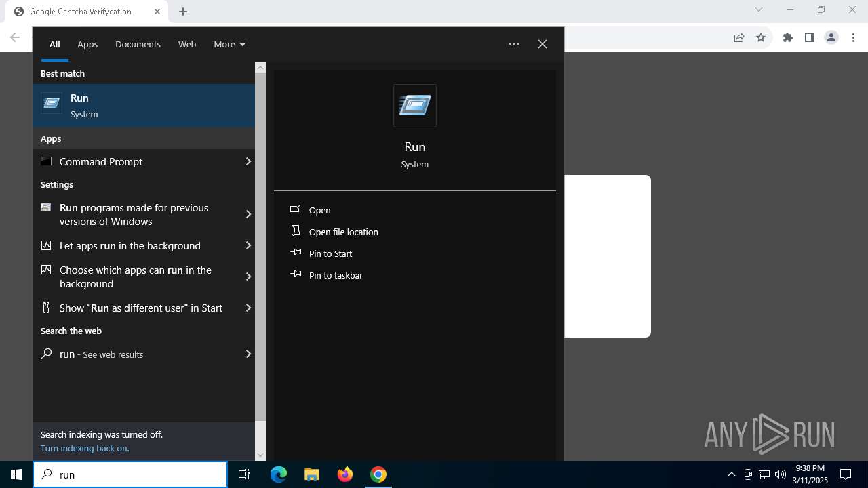Select Command Prompt app result
The width and height of the screenshot is (868, 488).
pyautogui.click(x=136, y=161)
